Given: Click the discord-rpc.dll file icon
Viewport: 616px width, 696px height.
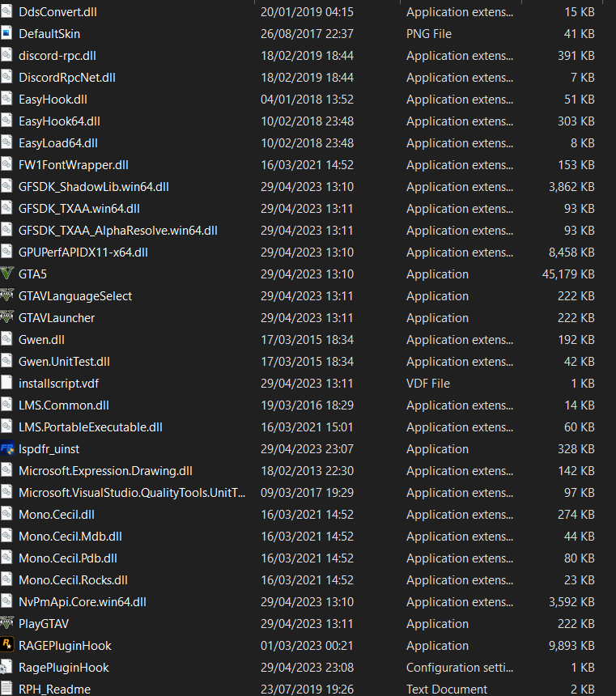Looking at the screenshot, I should pyautogui.click(x=6, y=56).
